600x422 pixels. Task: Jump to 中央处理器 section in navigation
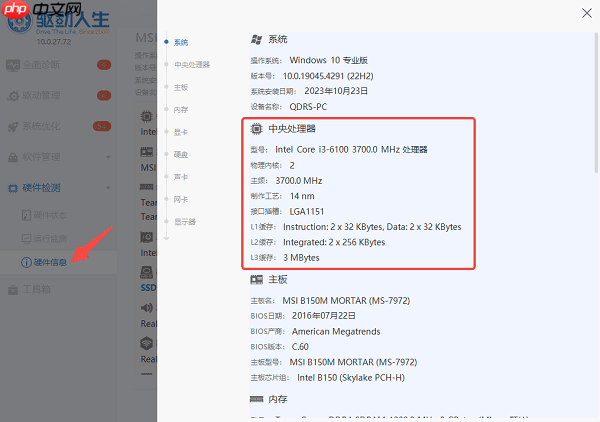click(192, 65)
